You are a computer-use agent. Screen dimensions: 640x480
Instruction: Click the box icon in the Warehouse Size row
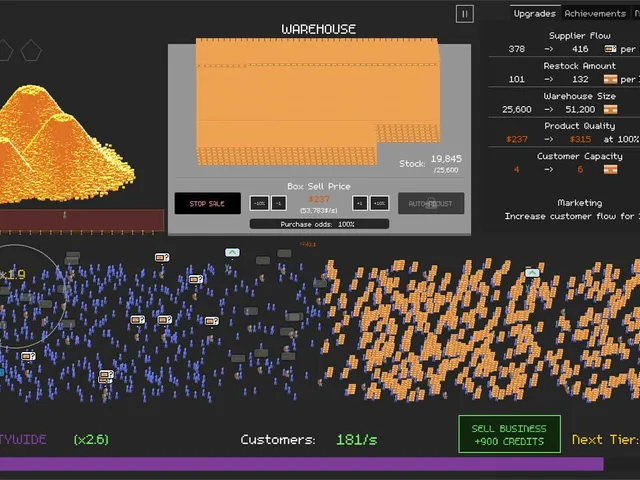(x=610, y=109)
